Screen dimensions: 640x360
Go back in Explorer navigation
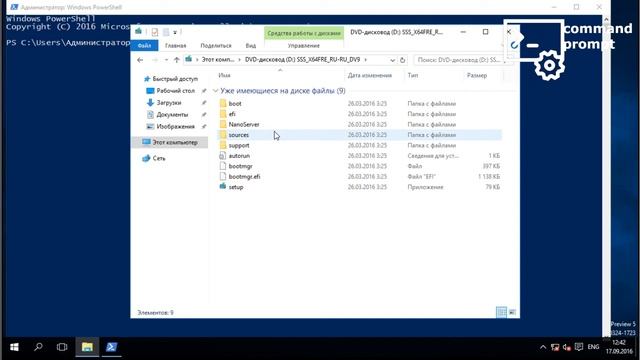tap(140, 60)
